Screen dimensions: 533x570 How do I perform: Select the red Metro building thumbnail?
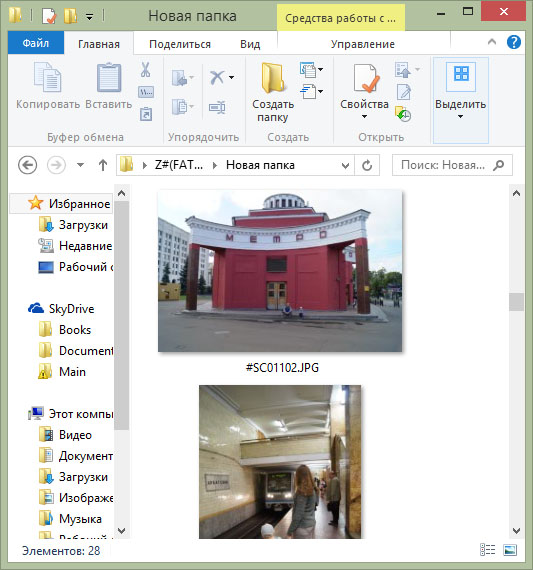point(280,270)
